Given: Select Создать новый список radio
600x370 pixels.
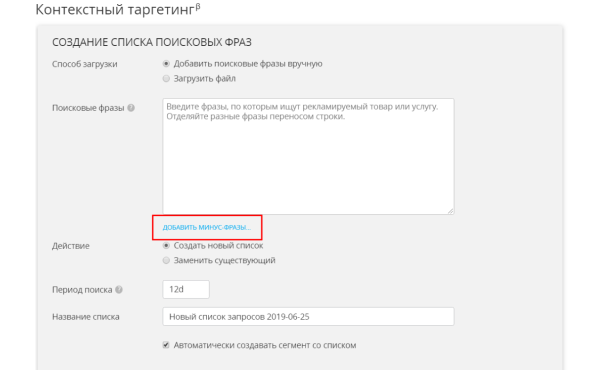Looking at the screenshot, I should tap(166, 245).
